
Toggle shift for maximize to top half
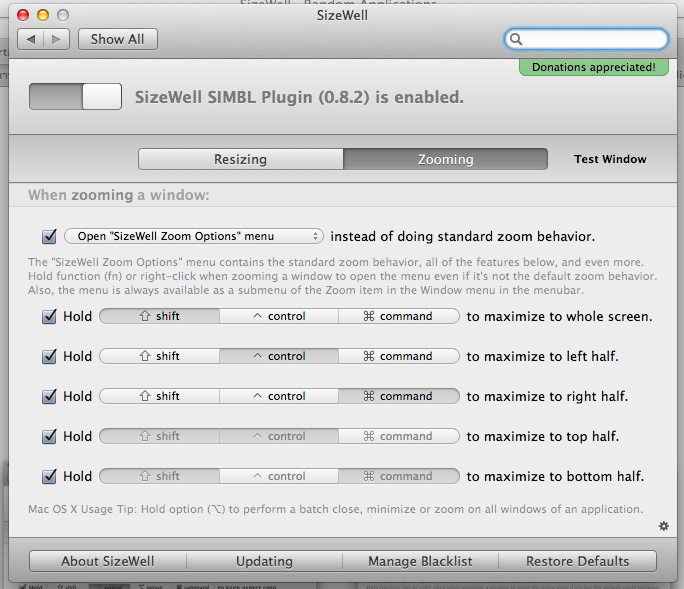click(160, 436)
